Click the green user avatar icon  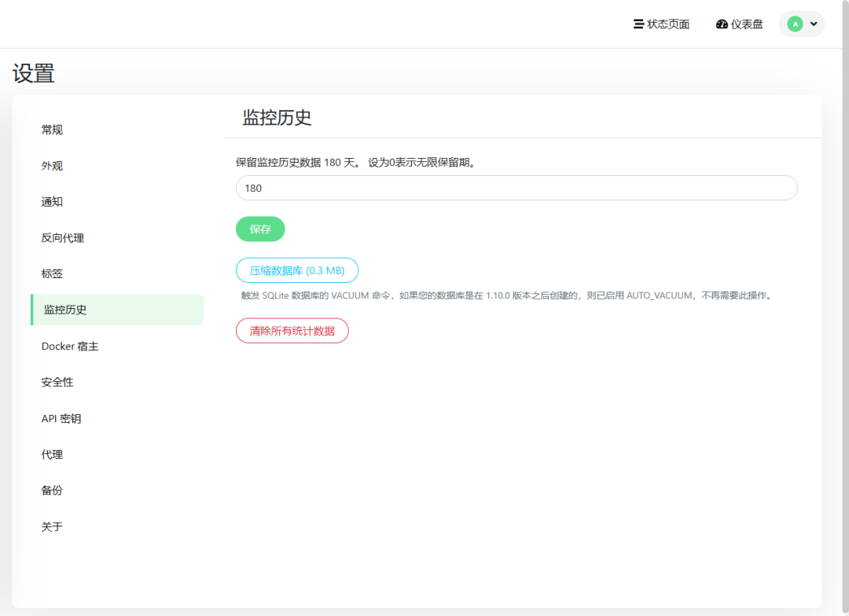tap(795, 24)
